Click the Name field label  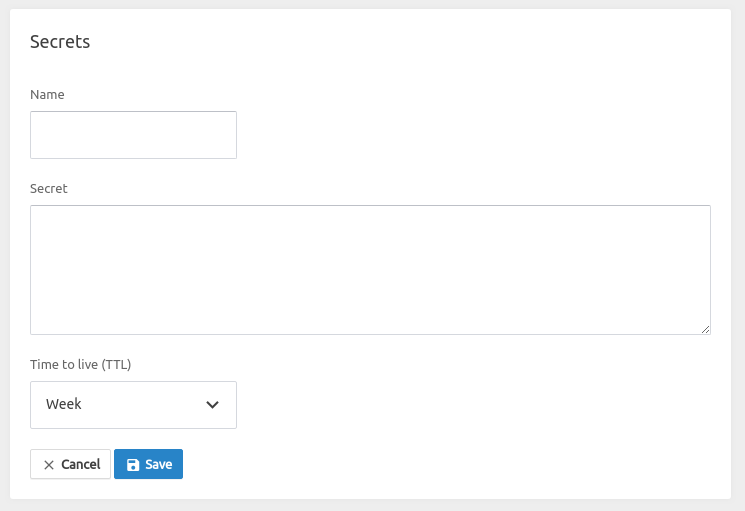pyautogui.click(x=47, y=95)
